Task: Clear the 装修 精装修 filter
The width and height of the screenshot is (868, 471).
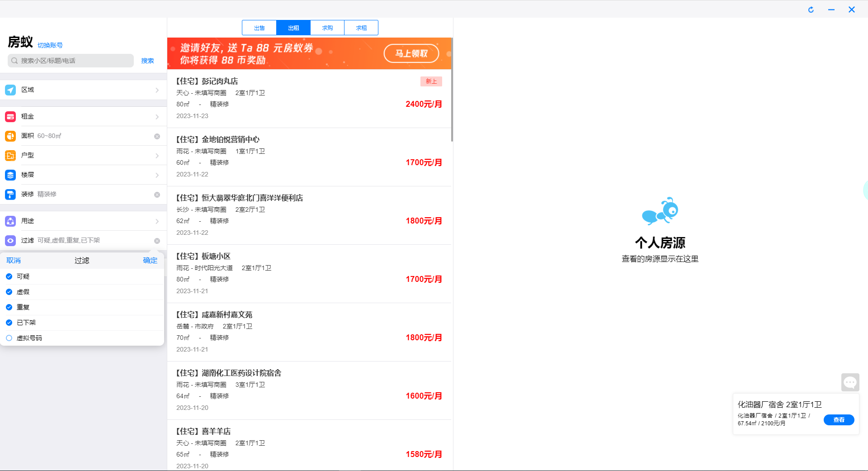Action: coord(157,195)
